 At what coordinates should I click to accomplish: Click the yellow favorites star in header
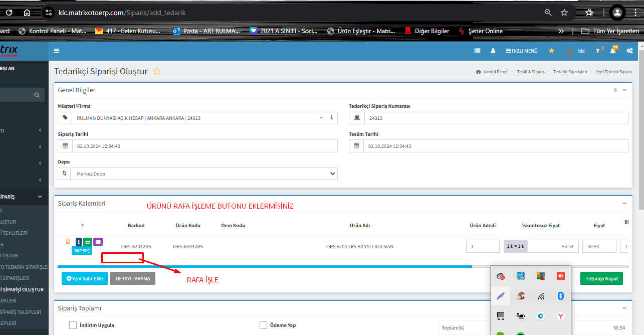[551, 51]
